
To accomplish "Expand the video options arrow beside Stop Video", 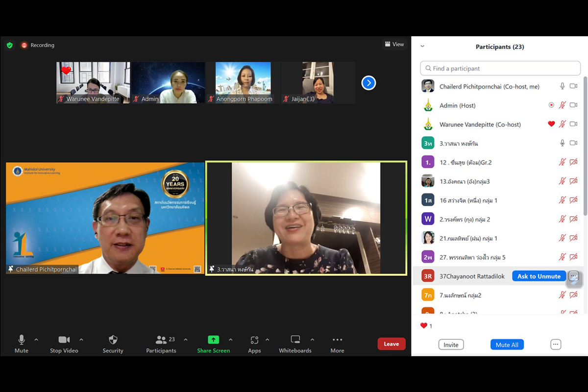I will 81,340.
